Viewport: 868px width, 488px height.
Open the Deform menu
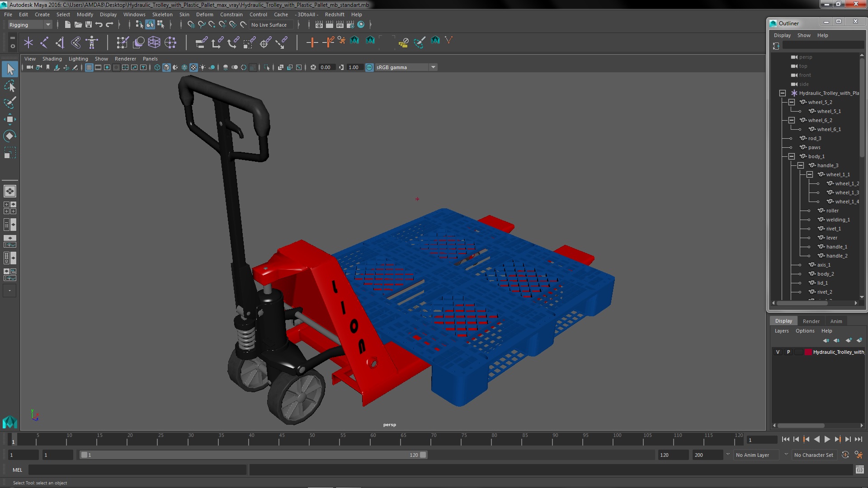pos(204,14)
